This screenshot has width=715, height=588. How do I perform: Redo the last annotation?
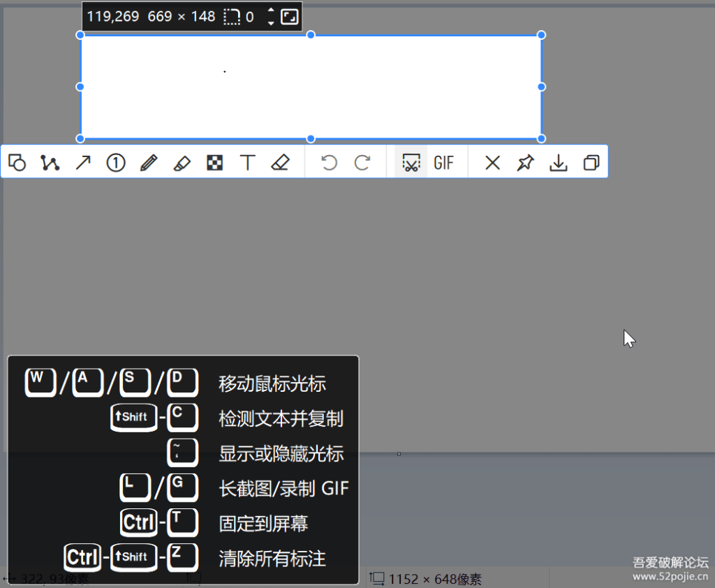(x=362, y=163)
